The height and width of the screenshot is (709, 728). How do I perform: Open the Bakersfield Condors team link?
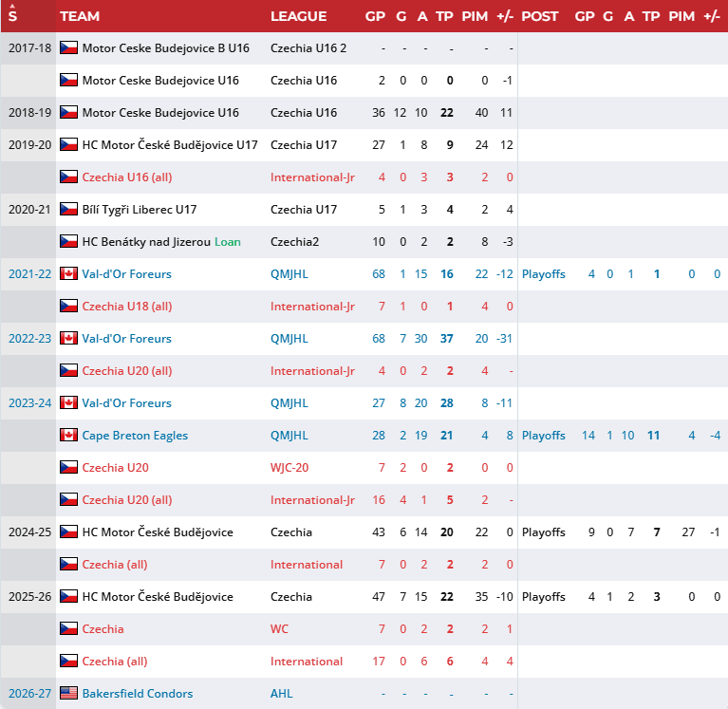[138, 693]
